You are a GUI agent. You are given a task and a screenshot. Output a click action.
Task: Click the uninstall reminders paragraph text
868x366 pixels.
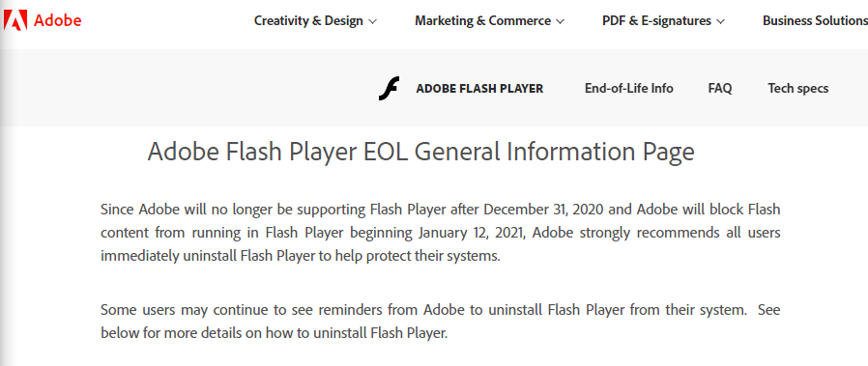[x=441, y=322]
